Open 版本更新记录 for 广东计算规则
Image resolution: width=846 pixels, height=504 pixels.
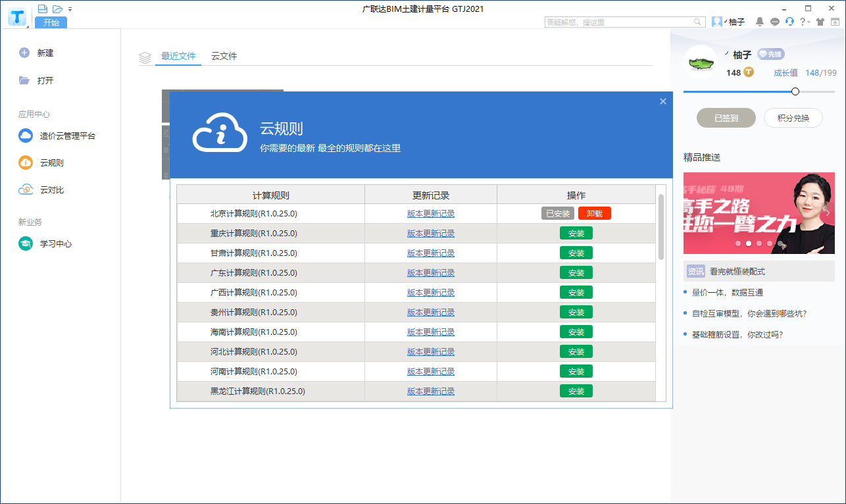(431, 272)
